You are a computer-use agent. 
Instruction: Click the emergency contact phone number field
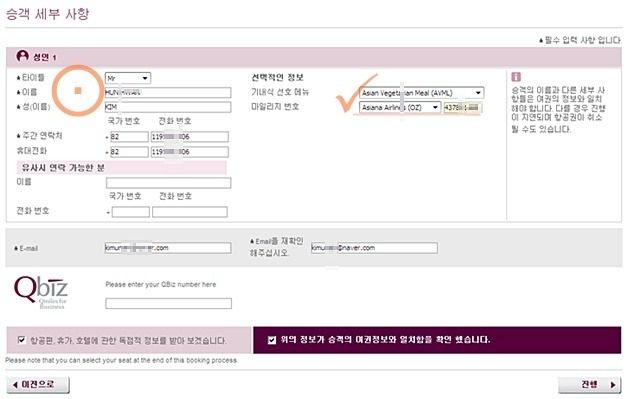(x=190, y=212)
